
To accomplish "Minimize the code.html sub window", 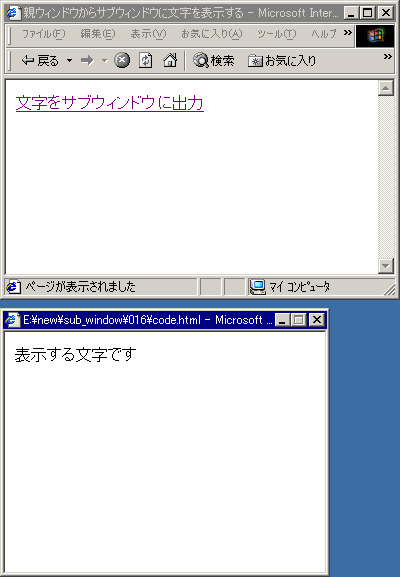I will [x=282, y=320].
